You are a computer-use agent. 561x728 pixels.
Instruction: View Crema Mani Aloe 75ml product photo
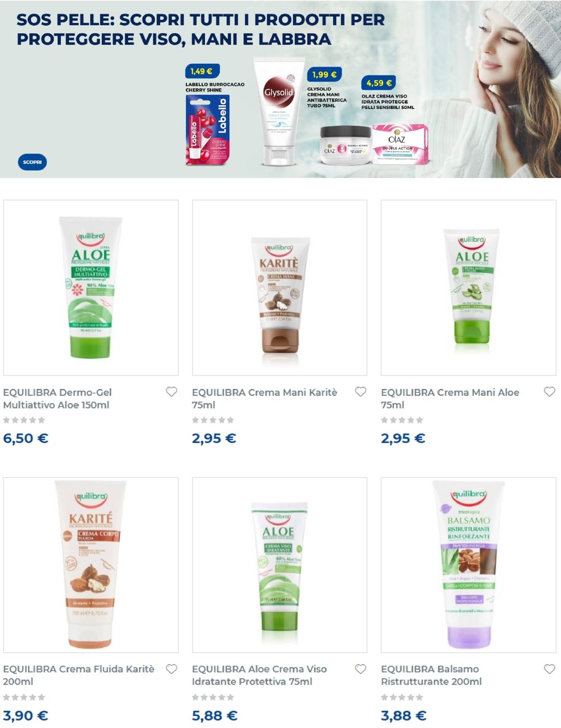[x=469, y=287]
